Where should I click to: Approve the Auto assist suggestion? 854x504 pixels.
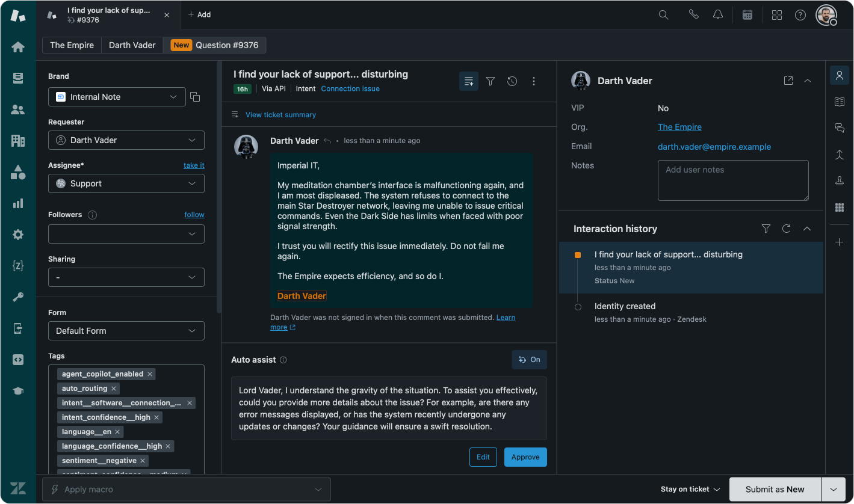click(525, 457)
